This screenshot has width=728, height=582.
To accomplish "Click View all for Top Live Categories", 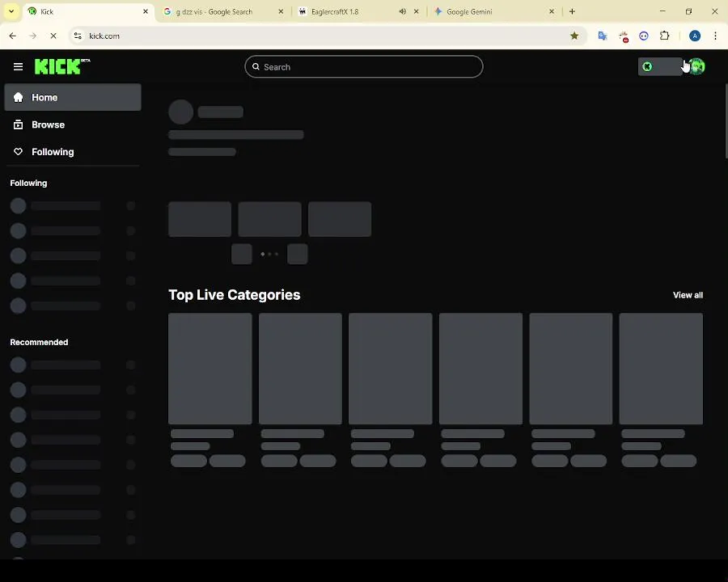I will [x=688, y=295].
